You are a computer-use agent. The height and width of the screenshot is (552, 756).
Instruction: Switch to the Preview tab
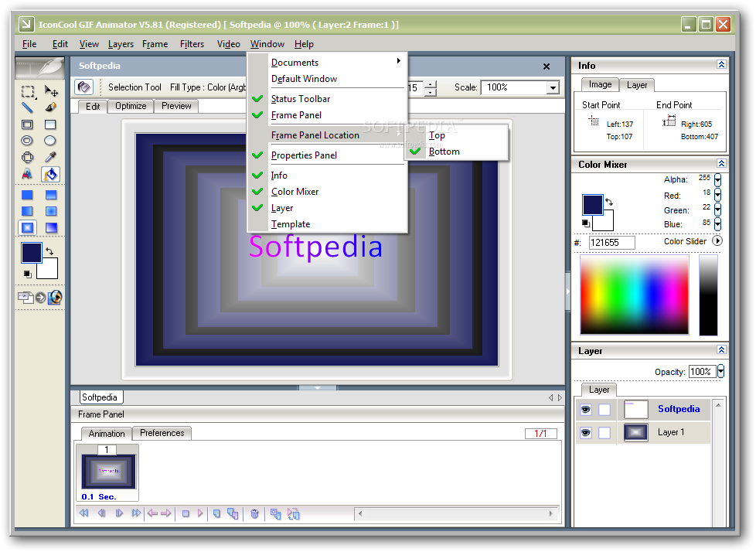click(x=176, y=106)
